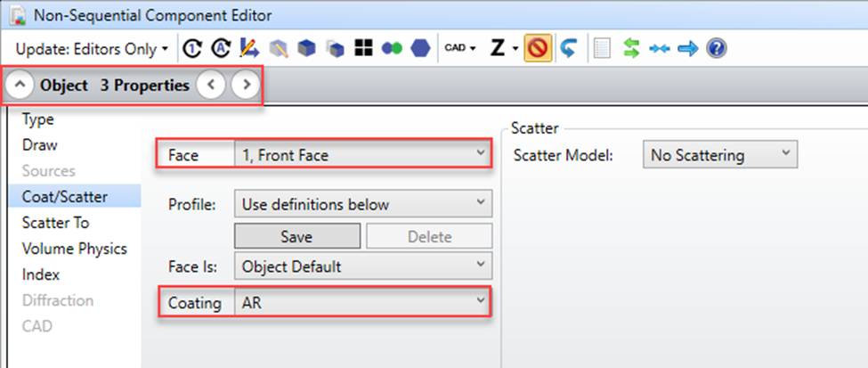Go to the next object properties
Screen dimensions: 868x368
(246, 86)
